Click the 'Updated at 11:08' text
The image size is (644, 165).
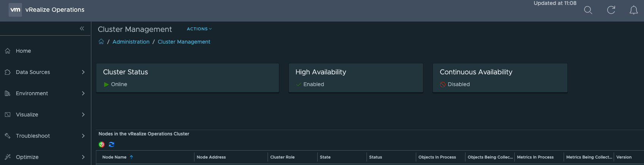pyautogui.click(x=555, y=3)
